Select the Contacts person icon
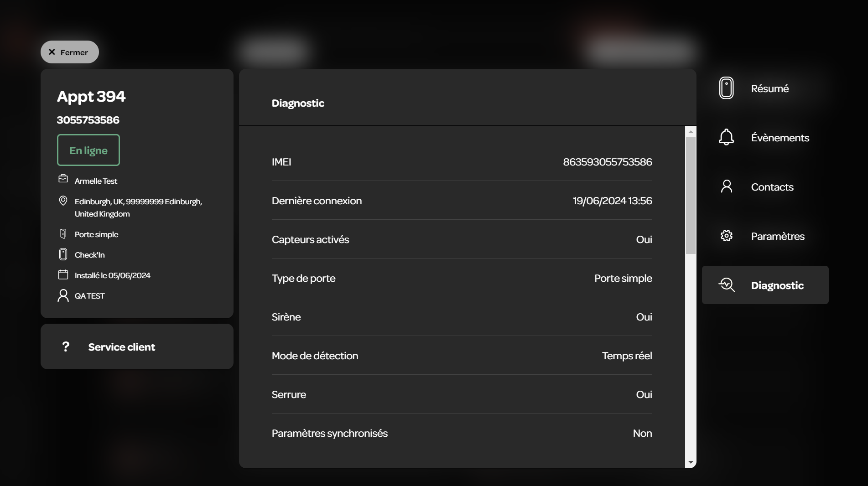This screenshot has width=868, height=486. point(726,186)
